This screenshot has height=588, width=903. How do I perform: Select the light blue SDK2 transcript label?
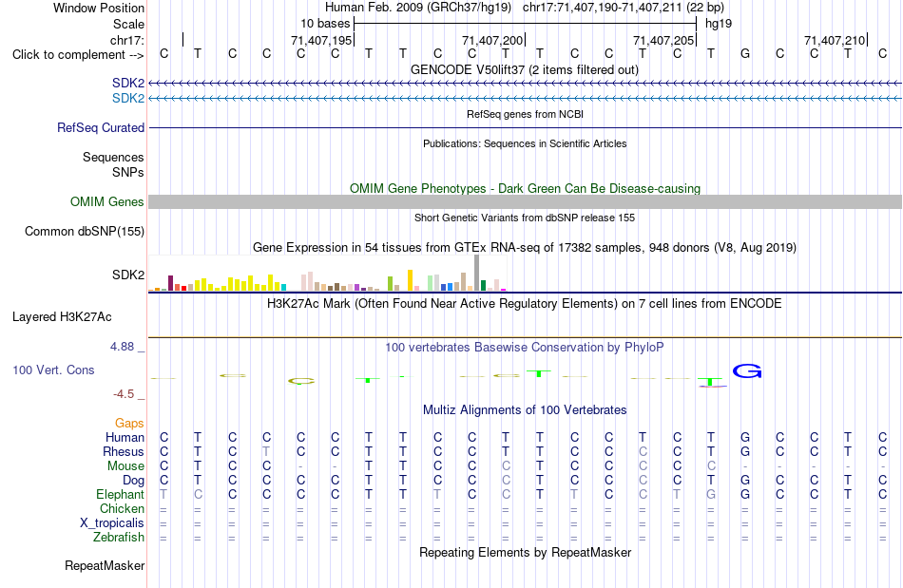coord(128,99)
